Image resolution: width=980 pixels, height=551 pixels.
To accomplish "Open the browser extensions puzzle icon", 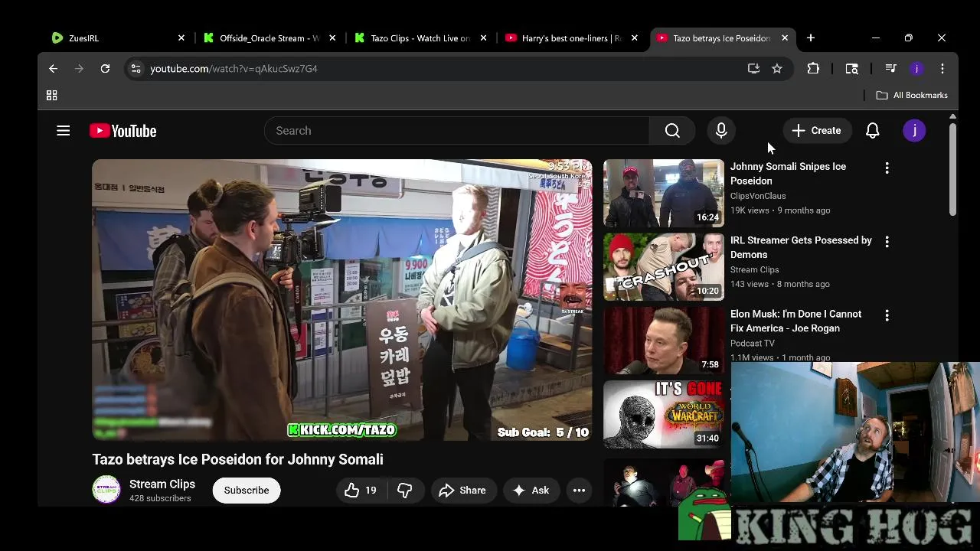I will pyautogui.click(x=813, y=69).
